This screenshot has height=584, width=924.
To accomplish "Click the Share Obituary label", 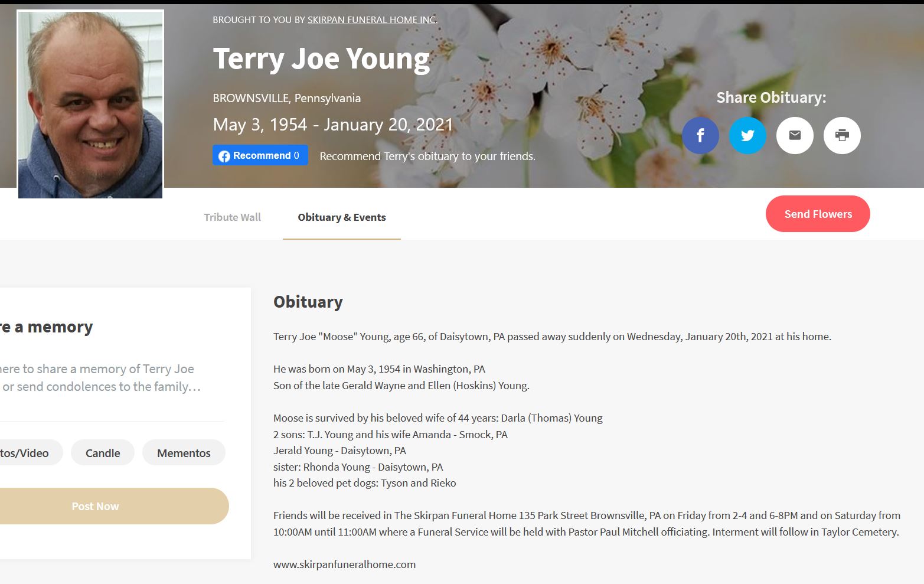I will click(771, 97).
